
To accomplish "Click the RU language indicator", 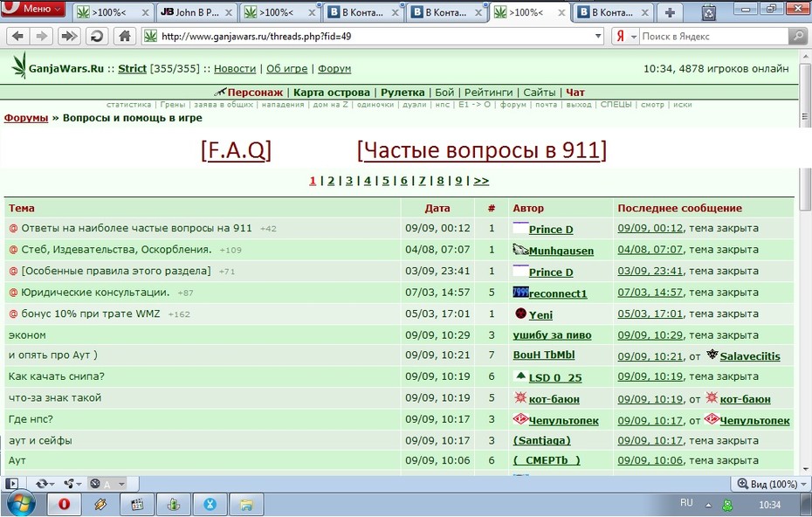I will pos(686,502).
